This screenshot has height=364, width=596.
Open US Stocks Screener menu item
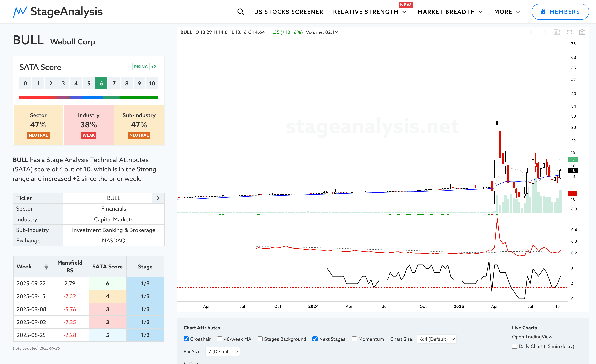(289, 12)
